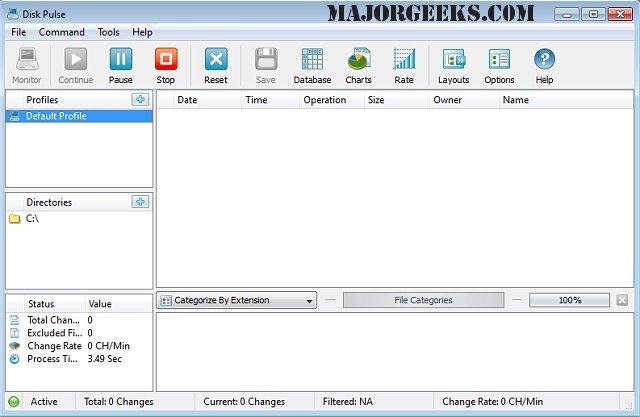The height and width of the screenshot is (417, 640).
Task: Click the File Categories button
Action: tap(423, 300)
